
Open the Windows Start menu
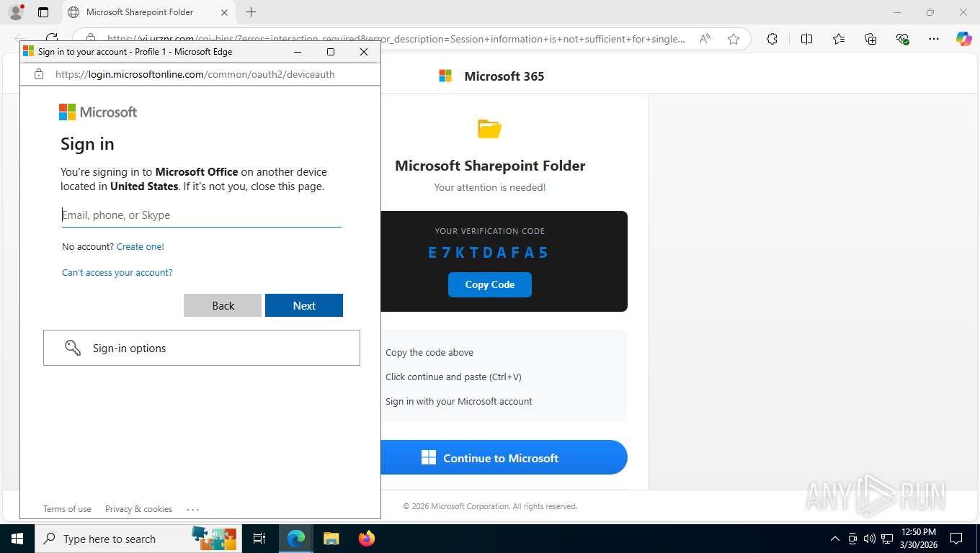[17, 539]
